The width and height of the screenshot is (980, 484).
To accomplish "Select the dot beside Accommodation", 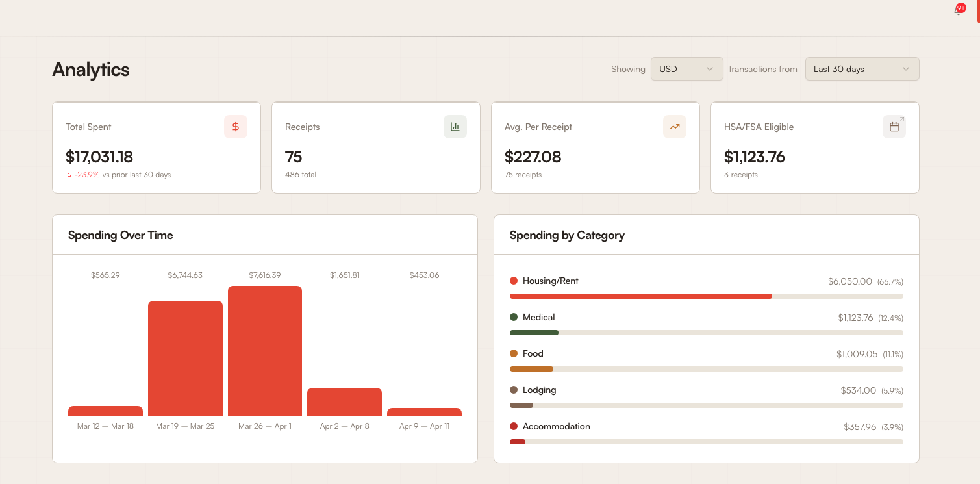I will (514, 426).
